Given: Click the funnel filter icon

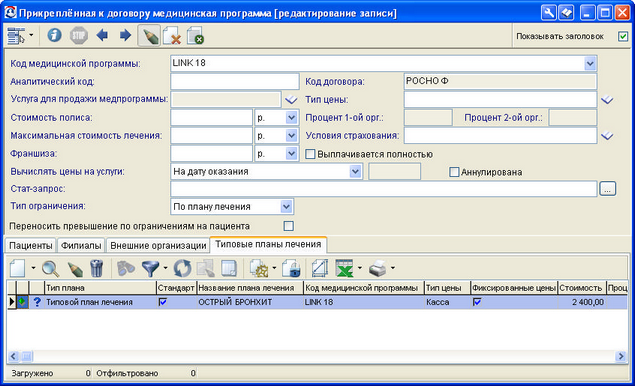Looking at the screenshot, I should [x=150, y=269].
